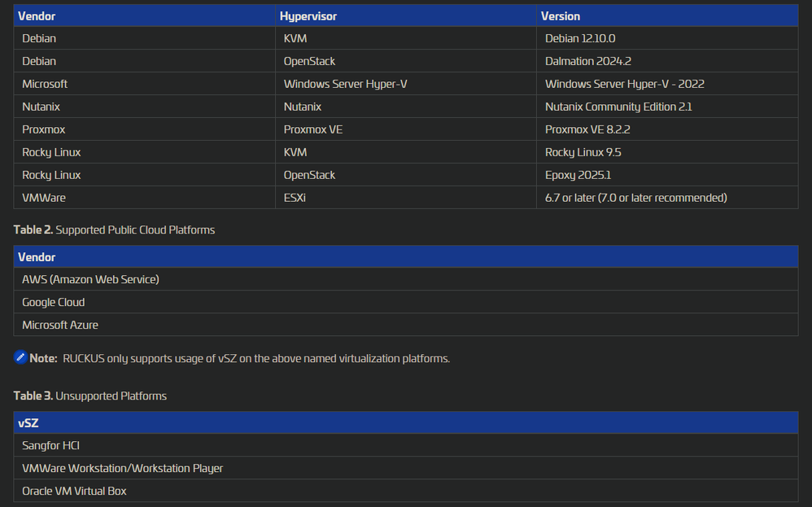812x507 pixels.
Task: Select the 'Epoxy 2025.1' version cell
Action: click(x=667, y=175)
